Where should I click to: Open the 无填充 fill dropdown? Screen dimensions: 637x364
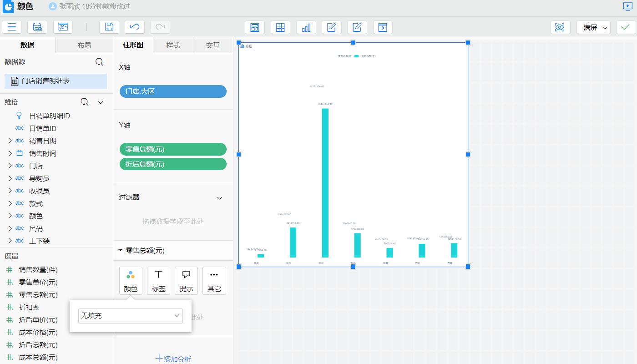coord(131,316)
